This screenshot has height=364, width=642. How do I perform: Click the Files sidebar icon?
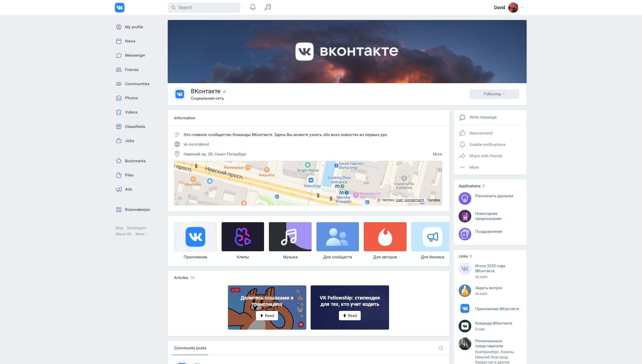pos(119,175)
